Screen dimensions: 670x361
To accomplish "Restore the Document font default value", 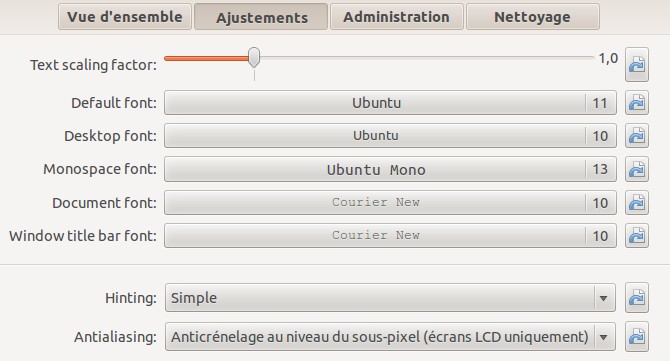I will 637,202.
